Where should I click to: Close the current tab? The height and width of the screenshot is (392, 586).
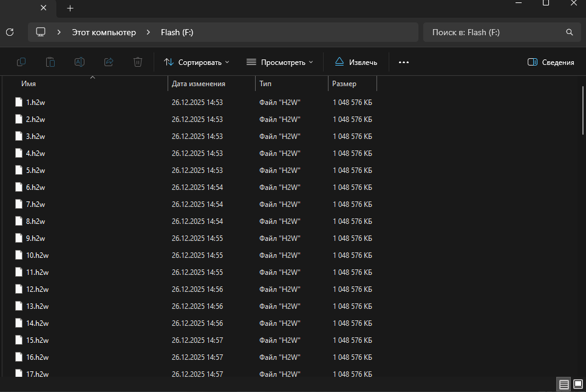[43, 8]
